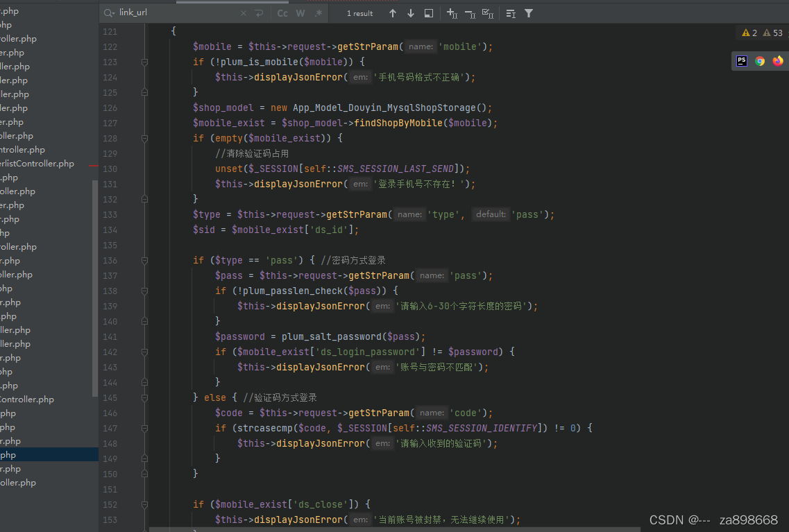Click fold end marker at line 125
Screen dimensions: 789x532
pos(144,92)
